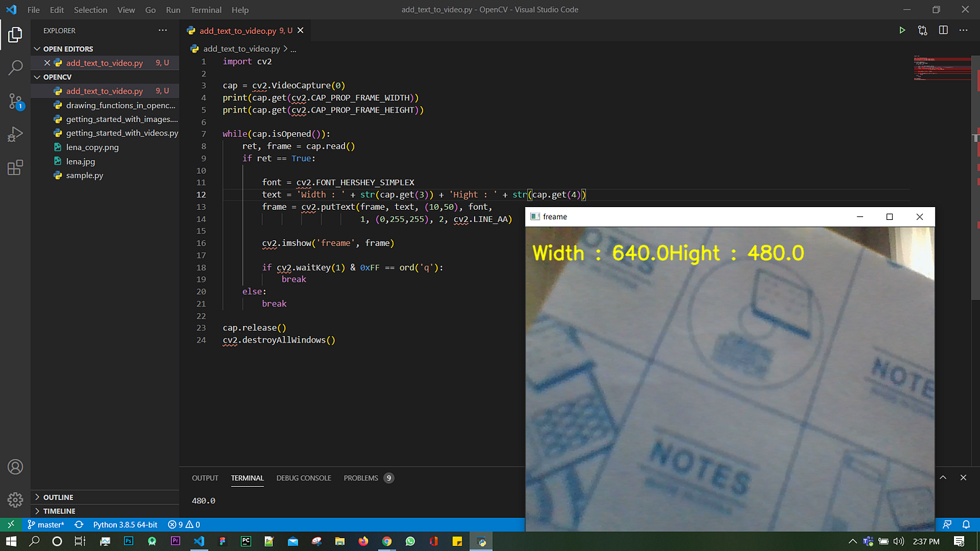The height and width of the screenshot is (551, 980).
Task: Open the Search view in the activity bar
Action: pyautogui.click(x=15, y=67)
